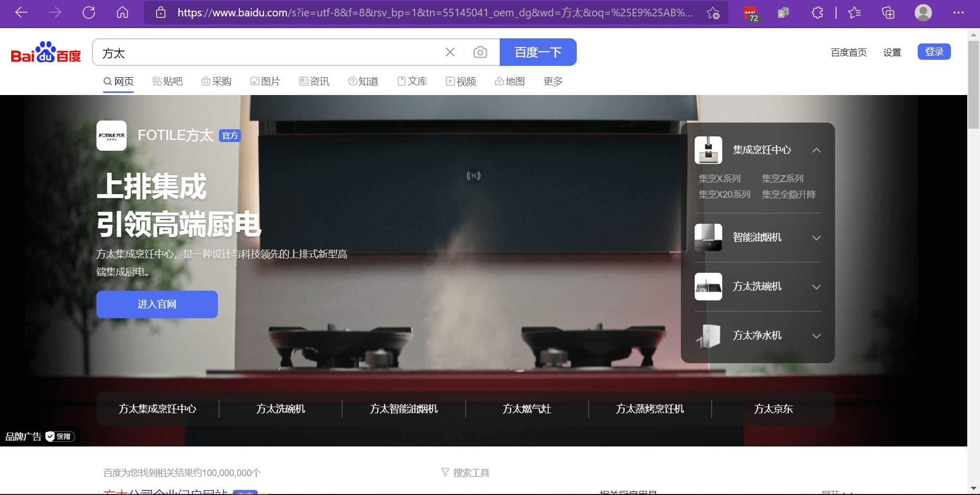Click the browser forward arrow

[x=55, y=12]
